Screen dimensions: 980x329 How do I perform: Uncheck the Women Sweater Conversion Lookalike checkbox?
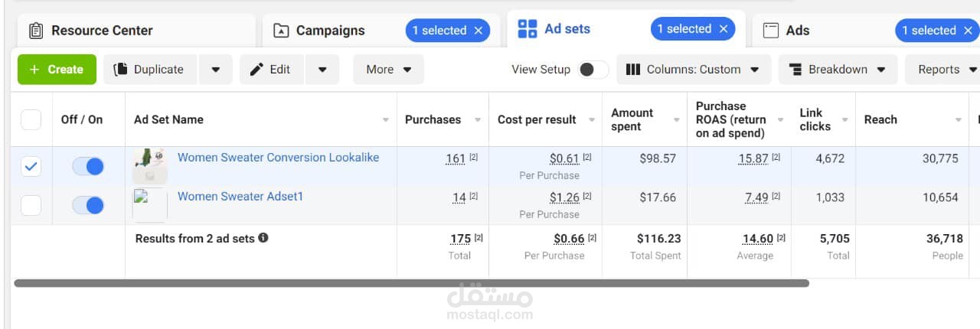(x=31, y=166)
